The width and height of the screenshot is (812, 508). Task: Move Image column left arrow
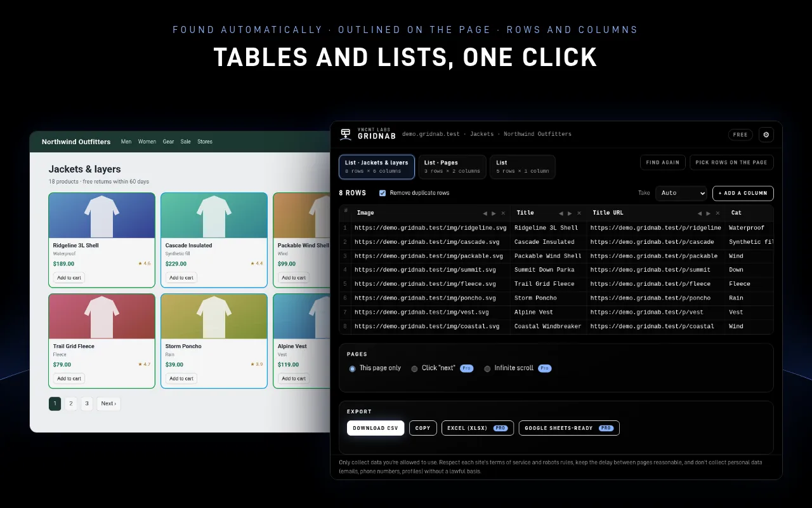point(485,213)
